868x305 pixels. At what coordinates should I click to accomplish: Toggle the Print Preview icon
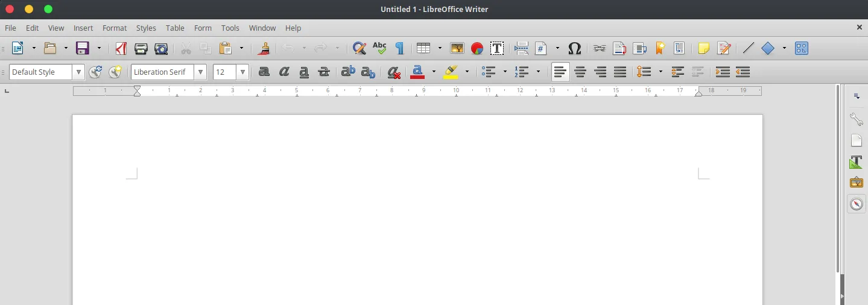tap(161, 48)
